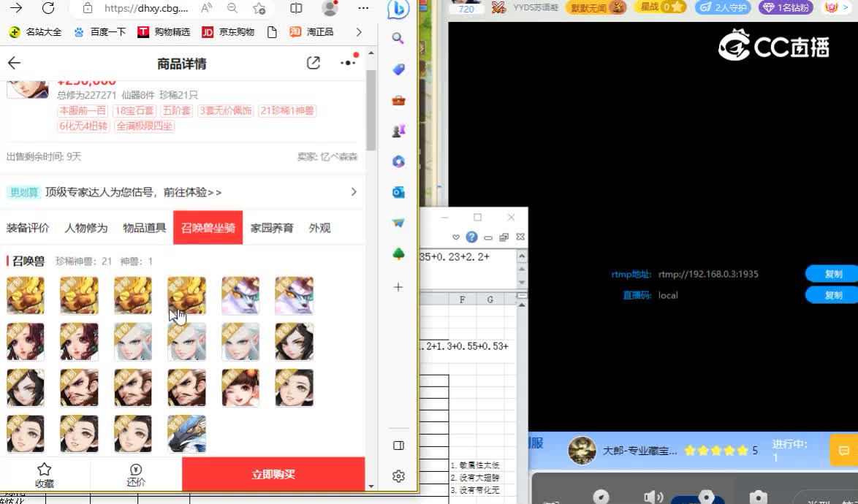Copy the rtmp address with 复制 button
Image resolution: width=858 pixels, height=504 pixels.
coord(830,273)
